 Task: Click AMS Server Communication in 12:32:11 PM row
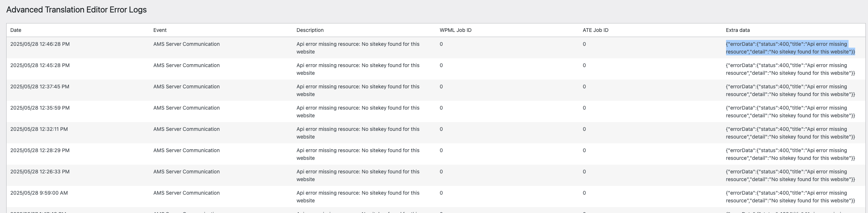186,129
